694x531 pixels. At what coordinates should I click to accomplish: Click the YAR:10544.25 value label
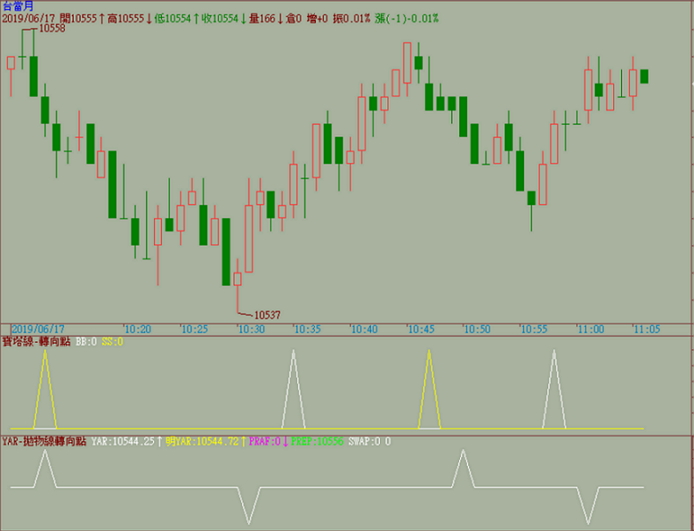tap(126, 441)
